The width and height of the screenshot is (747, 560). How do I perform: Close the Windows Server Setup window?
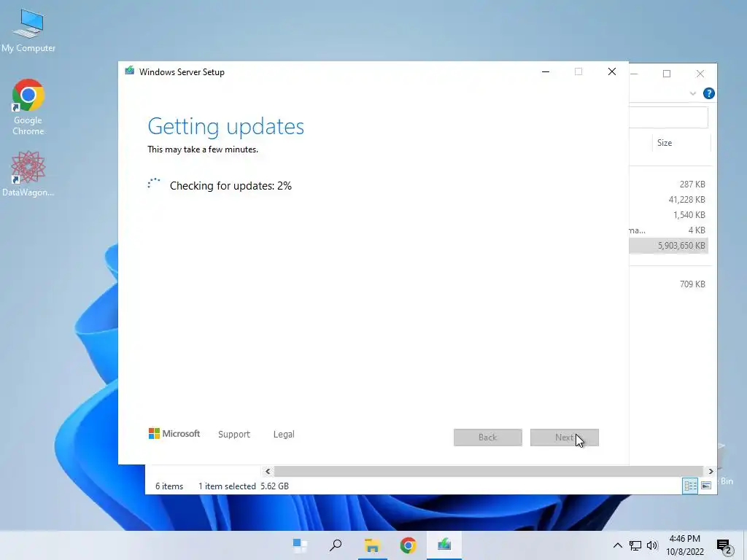click(612, 71)
